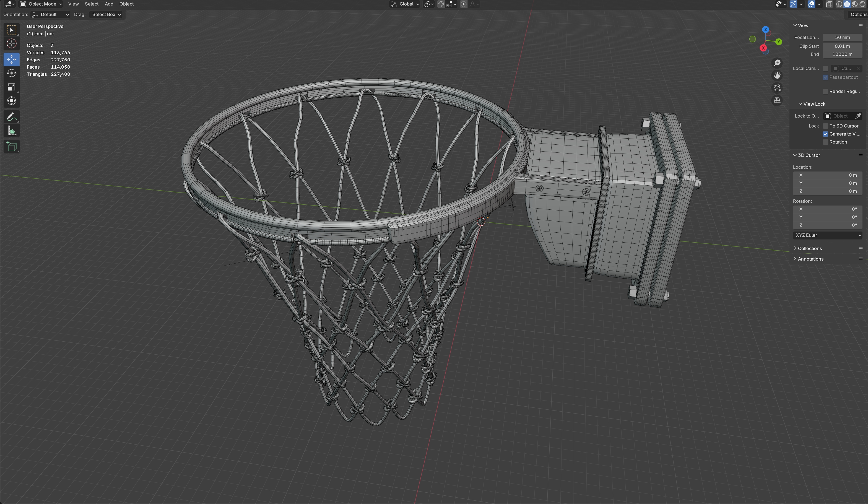This screenshot has height=504, width=868.
Task: Activate the Annotate pencil tool
Action: (x=11, y=117)
